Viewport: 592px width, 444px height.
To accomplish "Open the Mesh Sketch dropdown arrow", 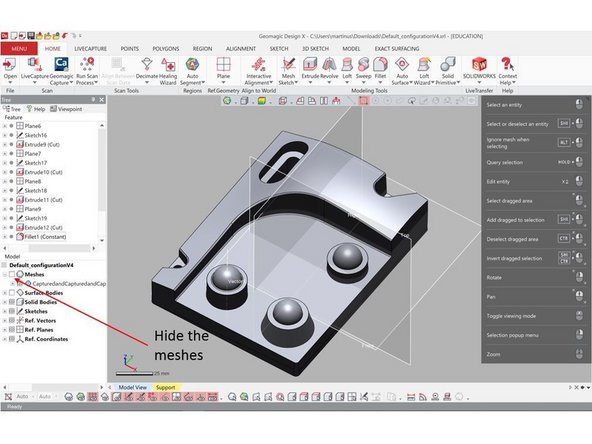I will [296, 83].
